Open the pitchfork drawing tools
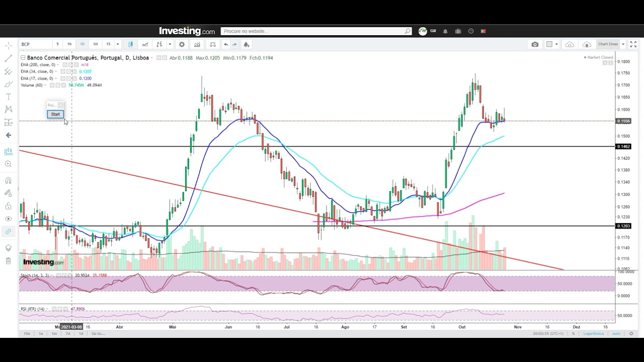Image resolution: width=644 pixels, height=362 pixels. [8, 71]
